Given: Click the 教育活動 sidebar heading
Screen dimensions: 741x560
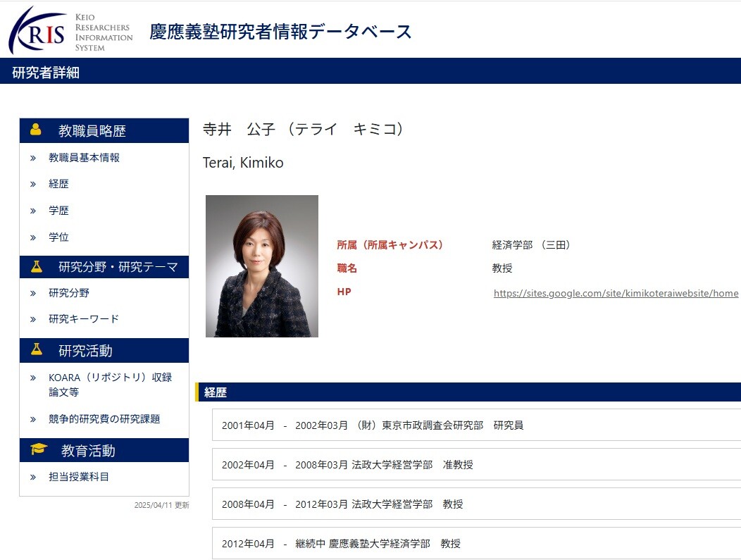Looking at the screenshot, I should point(104,450).
